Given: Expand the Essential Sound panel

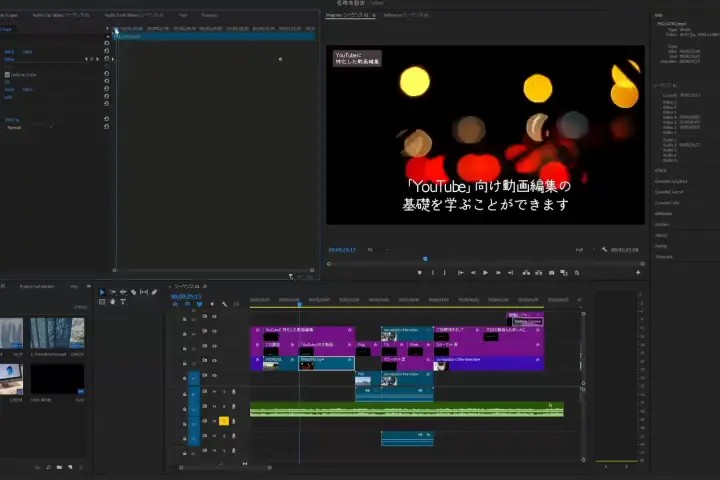Looking at the screenshot, I should point(669,192).
